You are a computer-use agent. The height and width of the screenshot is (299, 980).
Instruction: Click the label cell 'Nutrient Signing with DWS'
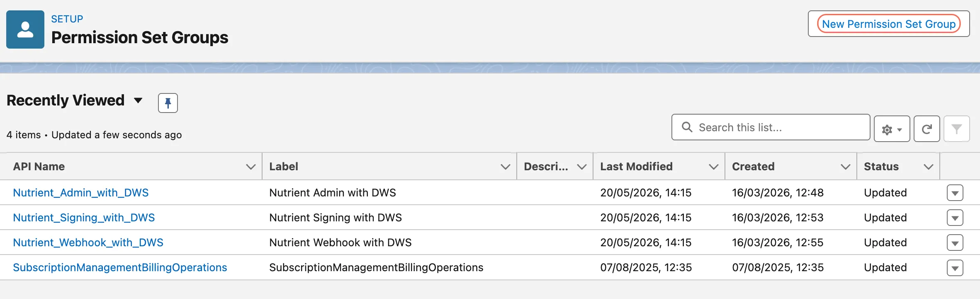336,218
